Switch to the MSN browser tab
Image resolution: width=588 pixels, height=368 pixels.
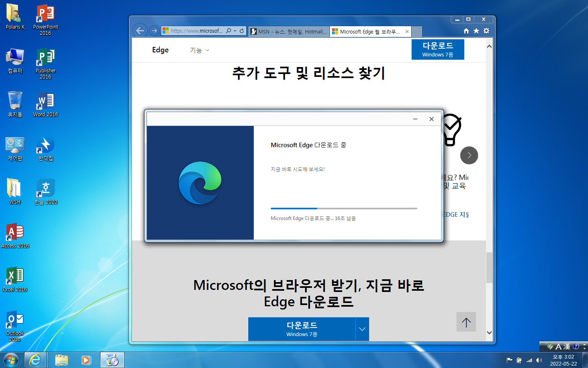point(289,31)
